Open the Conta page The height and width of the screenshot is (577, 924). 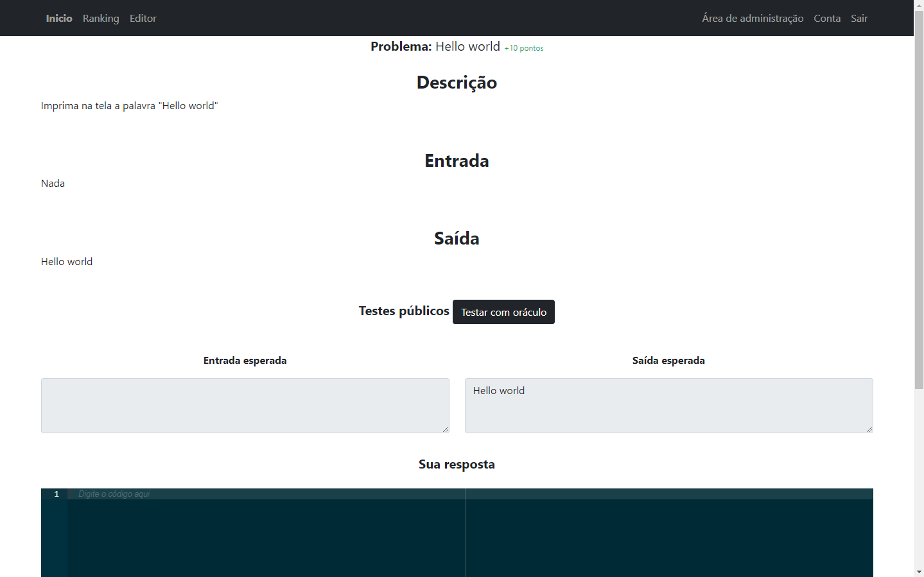pyautogui.click(x=827, y=18)
